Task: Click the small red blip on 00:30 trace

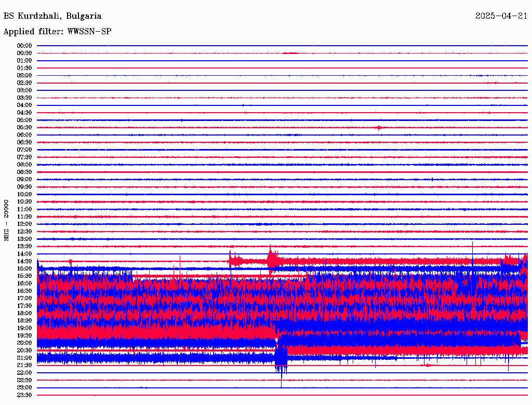Action: (x=290, y=53)
